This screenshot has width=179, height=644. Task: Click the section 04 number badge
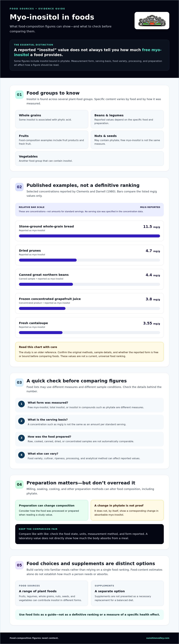pos(19,485)
